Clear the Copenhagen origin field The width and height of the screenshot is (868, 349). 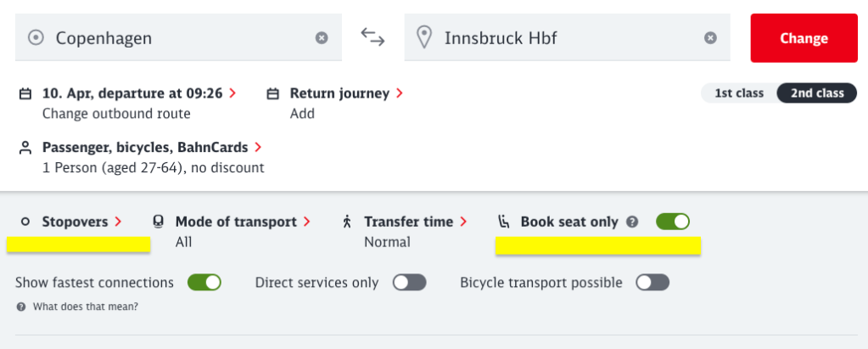tap(322, 37)
